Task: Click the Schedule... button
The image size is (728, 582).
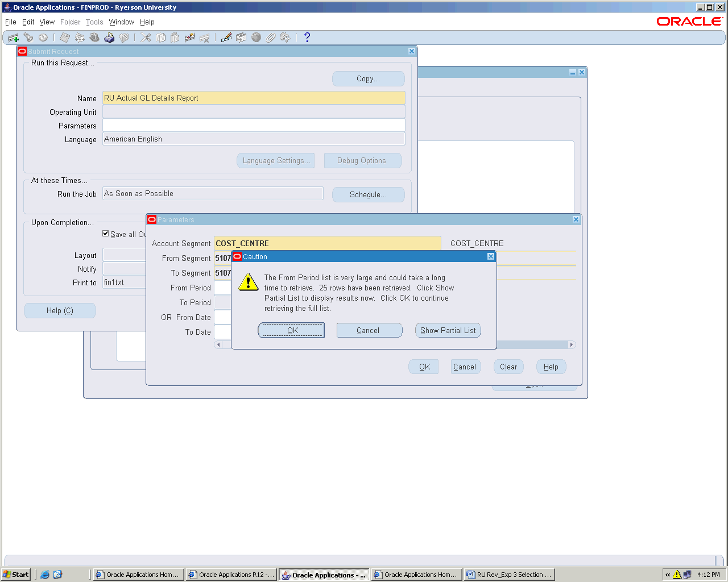Action: [368, 194]
